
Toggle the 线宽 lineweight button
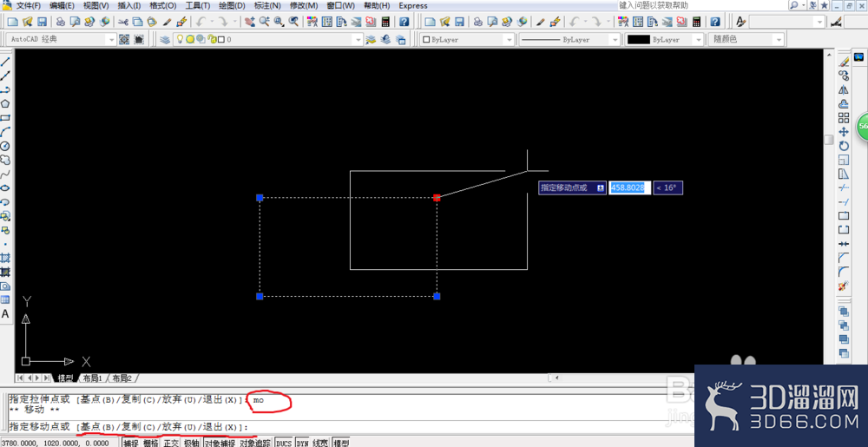(320, 443)
